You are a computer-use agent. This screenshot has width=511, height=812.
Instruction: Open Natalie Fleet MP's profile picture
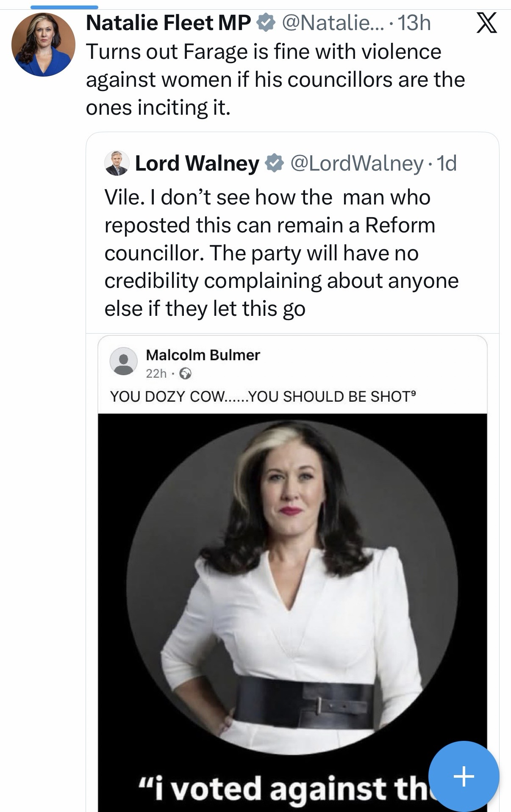pos(43,44)
